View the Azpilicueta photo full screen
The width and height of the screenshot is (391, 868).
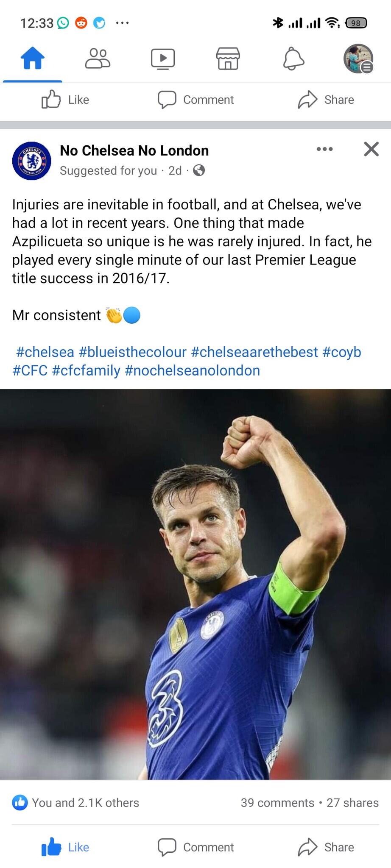coord(195,584)
